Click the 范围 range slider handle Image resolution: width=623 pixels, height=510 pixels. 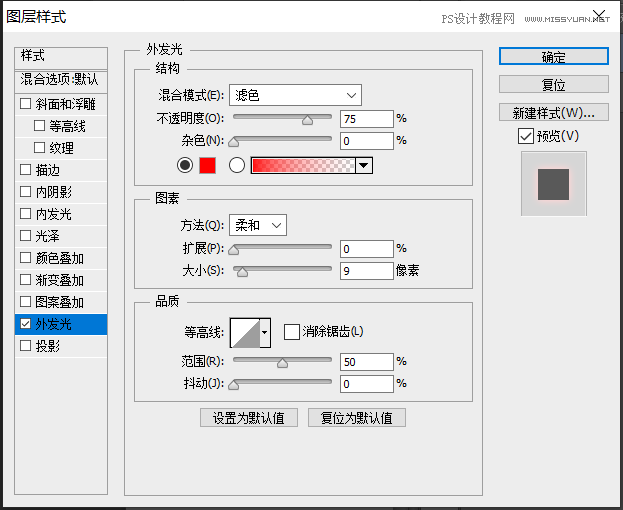coord(282,363)
